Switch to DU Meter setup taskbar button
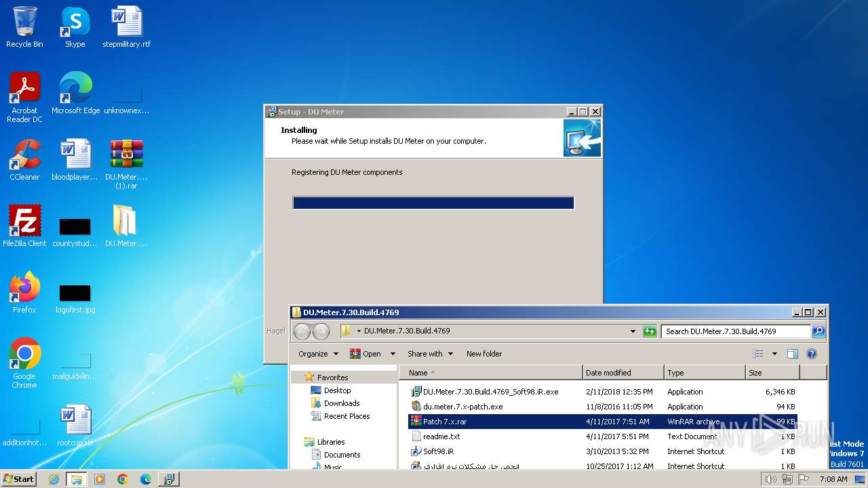868x488 pixels. point(169,479)
